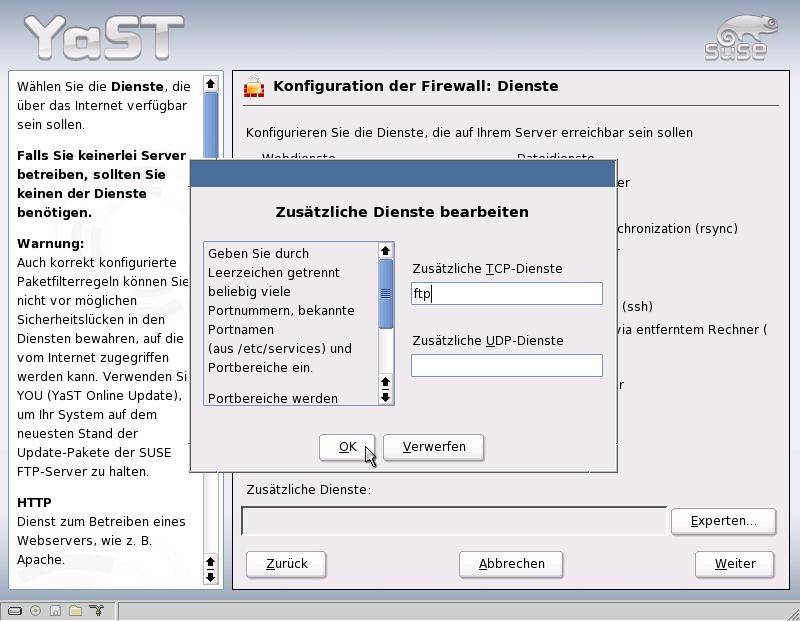Click the SUSE chameleon logo
800x621 pixels.
coord(741,38)
